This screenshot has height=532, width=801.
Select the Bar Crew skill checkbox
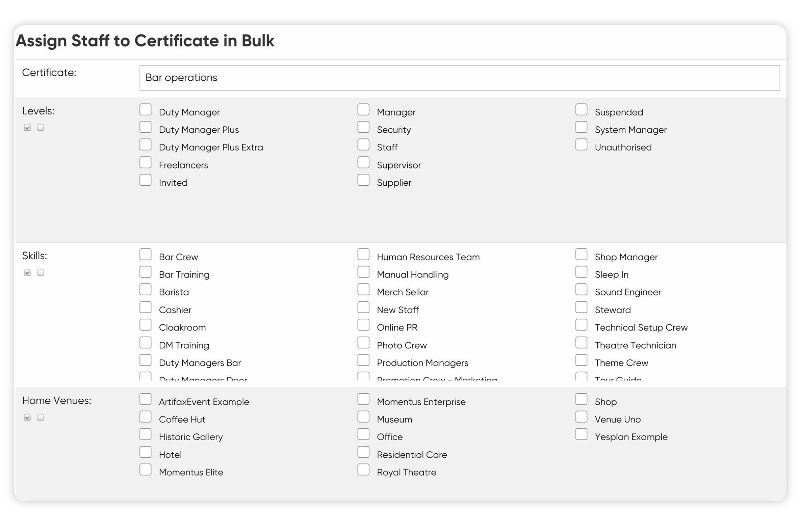146,255
